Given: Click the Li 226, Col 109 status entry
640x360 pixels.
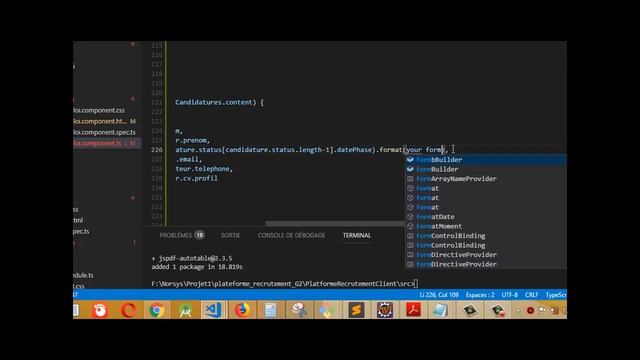Looking at the screenshot, I should 439,295.
